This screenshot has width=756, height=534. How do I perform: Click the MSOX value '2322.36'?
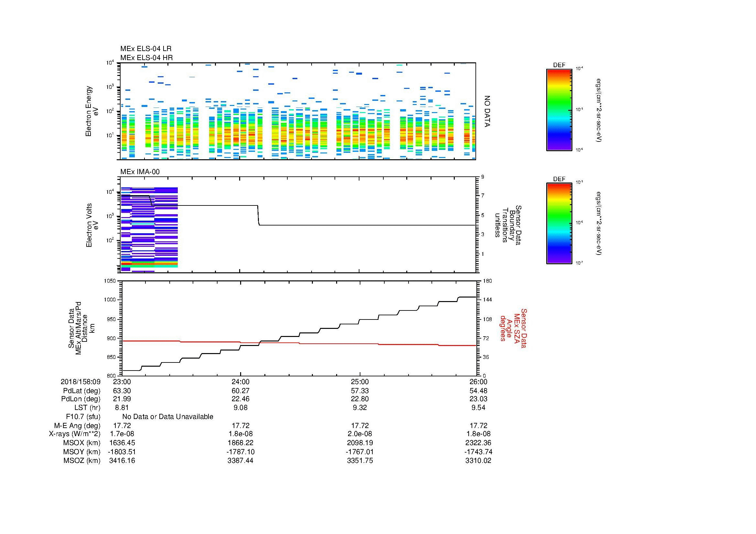tap(478, 443)
